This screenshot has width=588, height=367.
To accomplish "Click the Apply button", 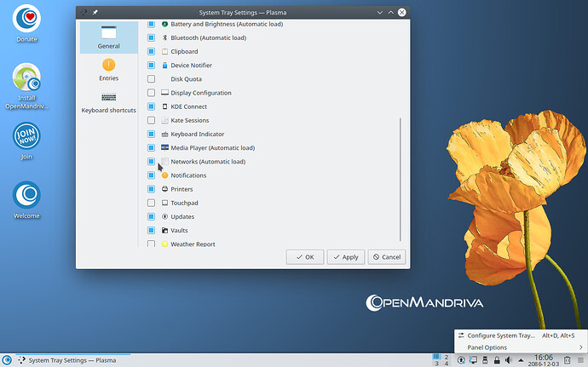I will click(346, 257).
